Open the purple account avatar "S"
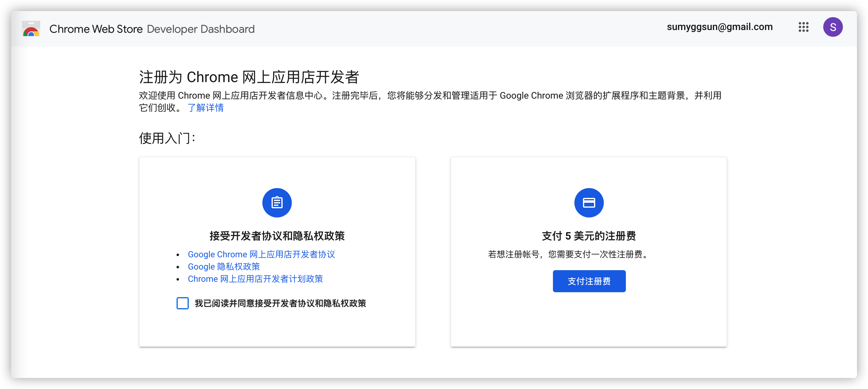 coord(833,27)
